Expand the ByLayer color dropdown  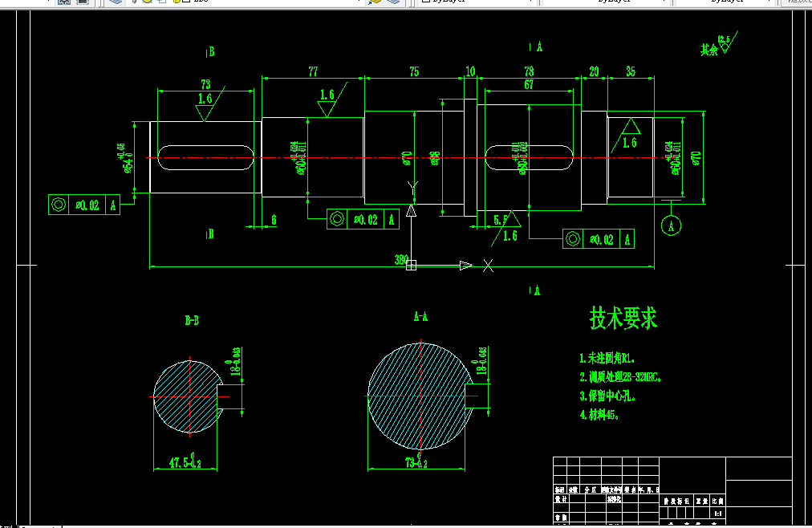[x=533, y=3]
